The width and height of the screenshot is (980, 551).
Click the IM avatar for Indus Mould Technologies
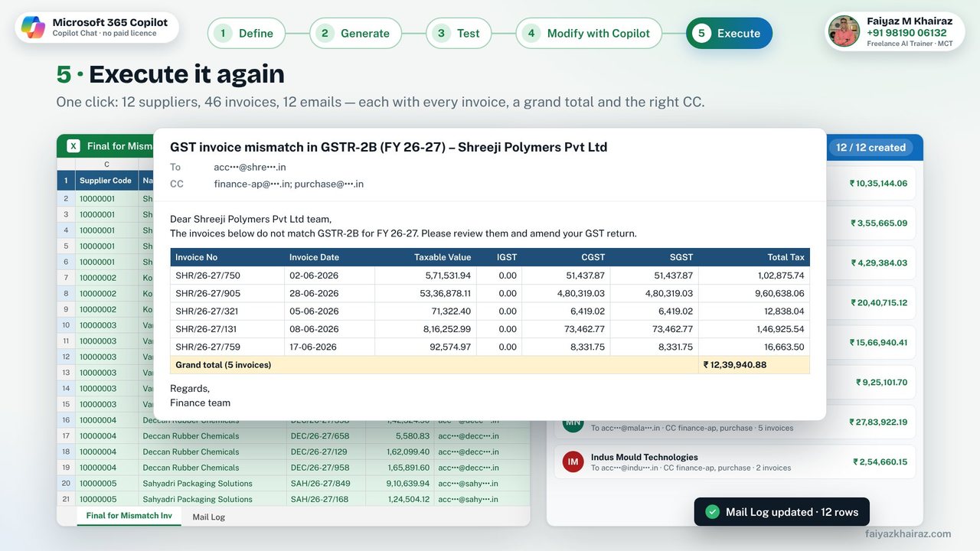(573, 461)
